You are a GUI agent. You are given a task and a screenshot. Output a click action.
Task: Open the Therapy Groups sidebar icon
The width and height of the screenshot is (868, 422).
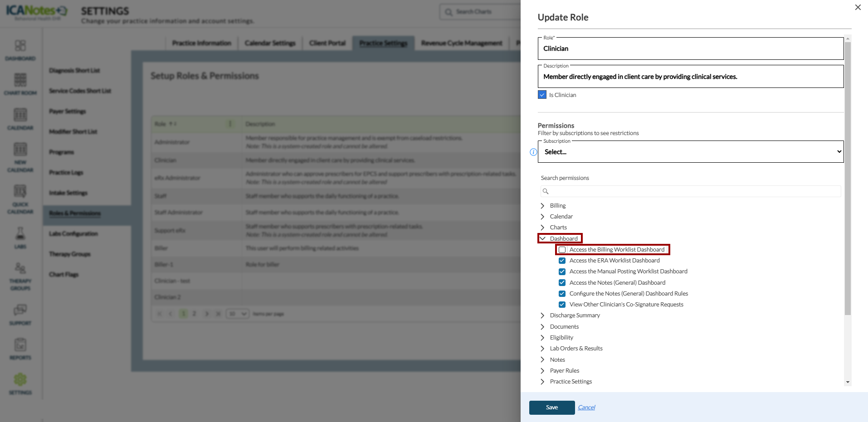coord(20,268)
